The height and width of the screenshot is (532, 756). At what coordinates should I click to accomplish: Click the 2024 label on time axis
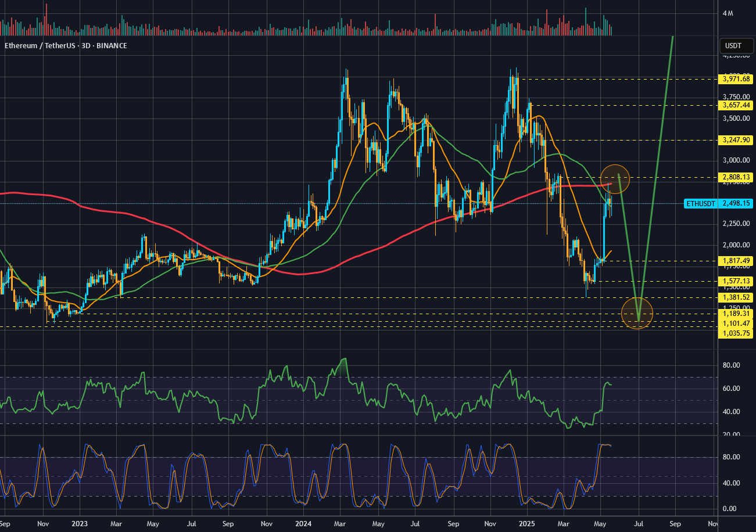[303, 523]
